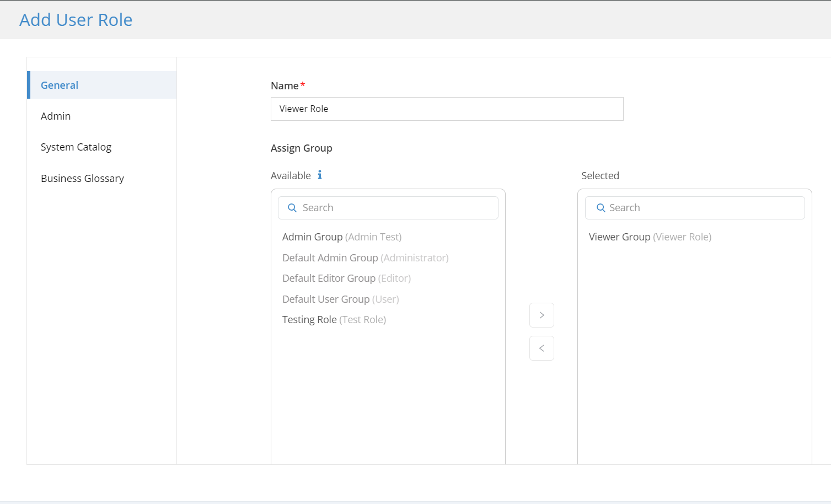Click the magnifier icon in Selected search
Screen dimensions: 831x504
pyautogui.click(x=601, y=208)
